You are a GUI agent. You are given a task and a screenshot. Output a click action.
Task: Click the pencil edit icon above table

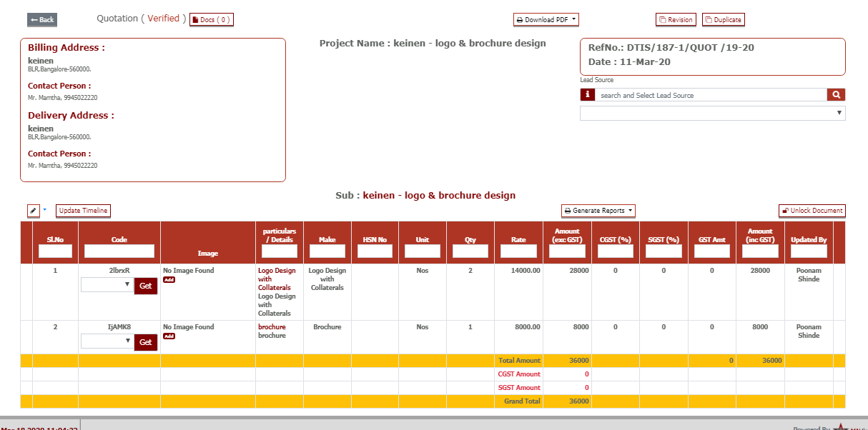point(34,211)
